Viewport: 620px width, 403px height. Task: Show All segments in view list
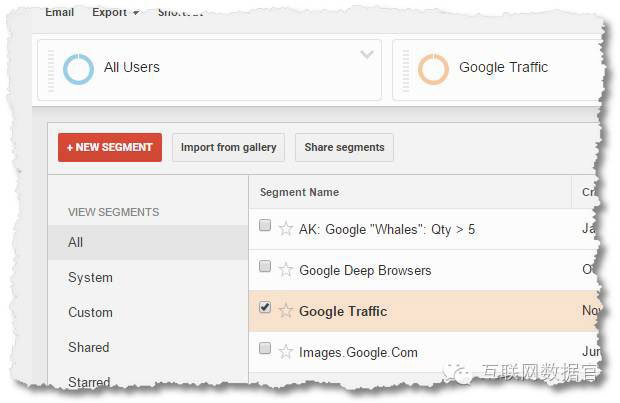[76, 242]
